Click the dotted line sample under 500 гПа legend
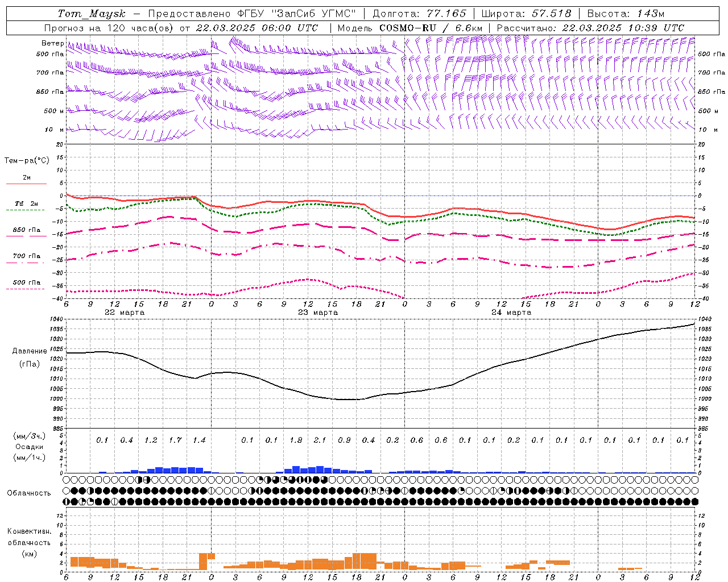728x582 pixels. coord(25,289)
